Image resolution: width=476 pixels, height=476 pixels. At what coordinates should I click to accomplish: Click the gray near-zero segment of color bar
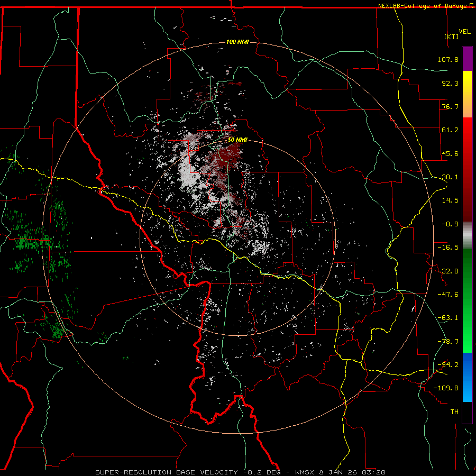(x=467, y=235)
